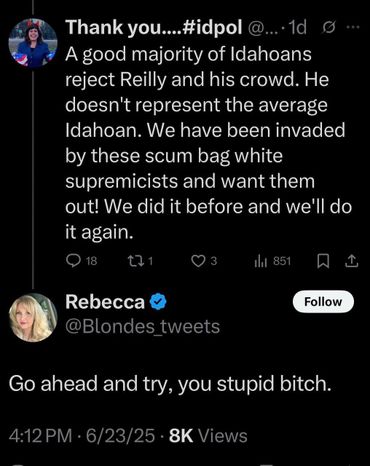This screenshot has height=466, width=370.
Task: Open the tweet text about Idahoans rejecting Reilly
Action: tap(208, 143)
